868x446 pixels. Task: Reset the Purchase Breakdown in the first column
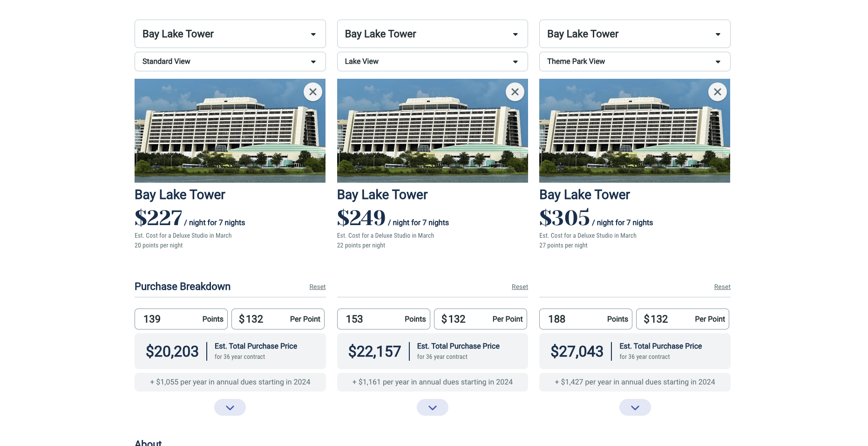tap(318, 287)
